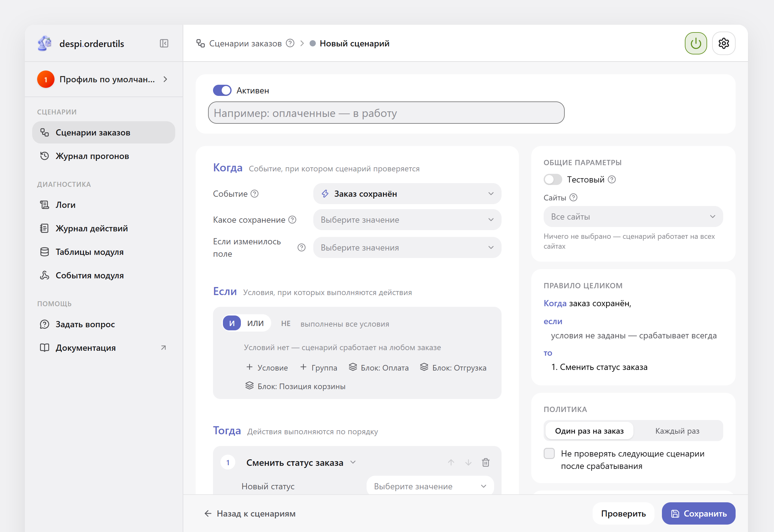The height and width of the screenshot is (532, 774).
Task: Check Не проверять следующие сценарии checkbox
Action: pyautogui.click(x=549, y=453)
